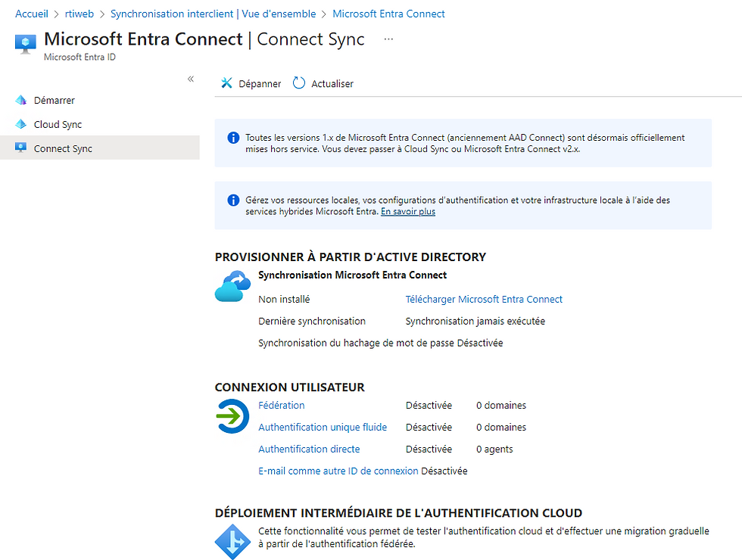The height and width of the screenshot is (560, 742).
Task: Click the Synchronisation Microsoft Entra Connect heading
Action: click(x=353, y=275)
